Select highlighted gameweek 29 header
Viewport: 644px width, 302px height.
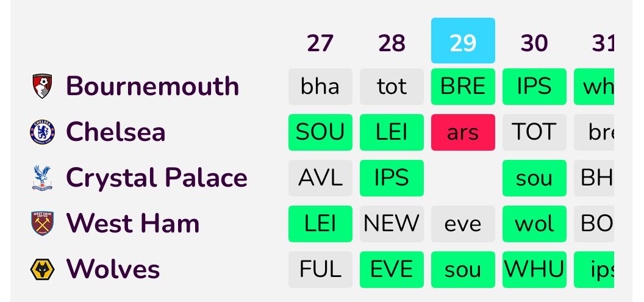pos(463,41)
